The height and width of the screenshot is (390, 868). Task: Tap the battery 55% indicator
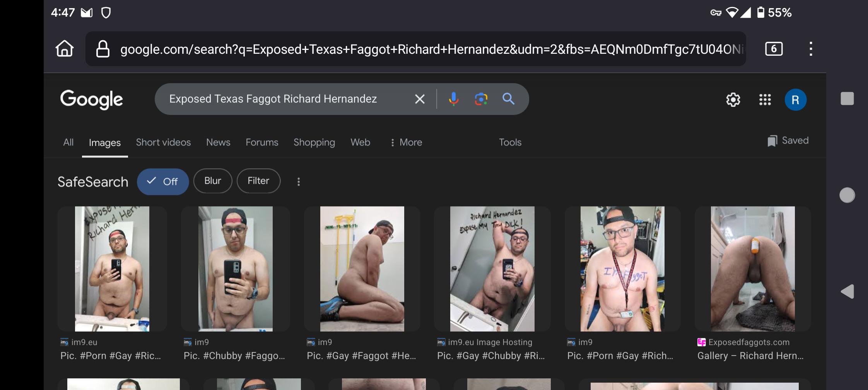click(774, 12)
